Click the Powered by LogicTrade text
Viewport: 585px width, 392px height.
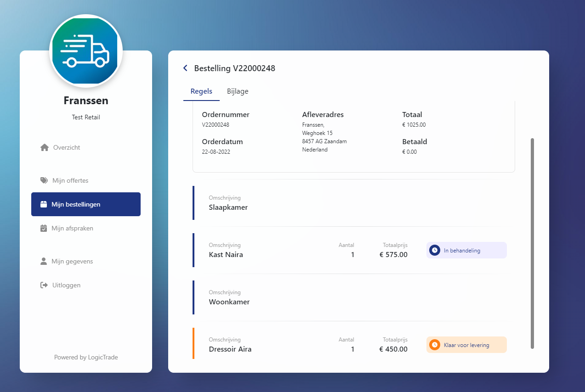point(86,357)
